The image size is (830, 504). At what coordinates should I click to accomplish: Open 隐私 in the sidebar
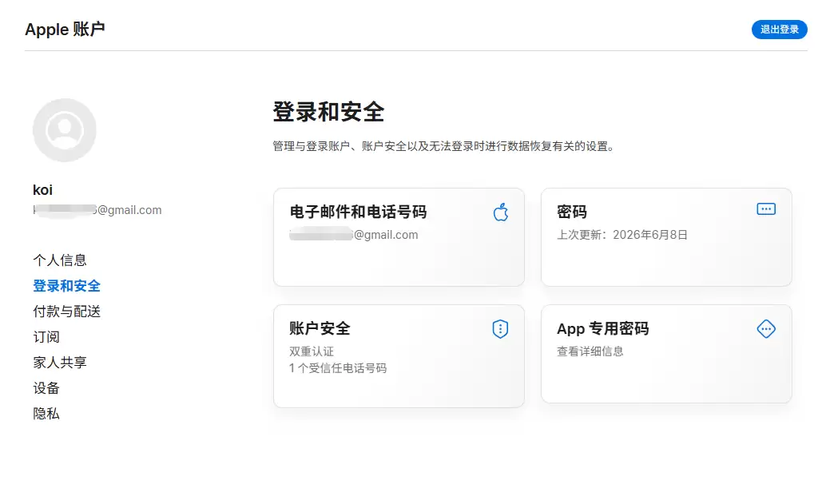[x=46, y=414]
